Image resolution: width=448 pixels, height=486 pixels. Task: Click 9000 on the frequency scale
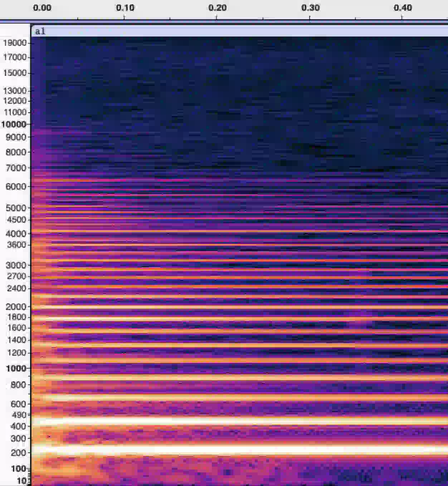tap(16, 137)
